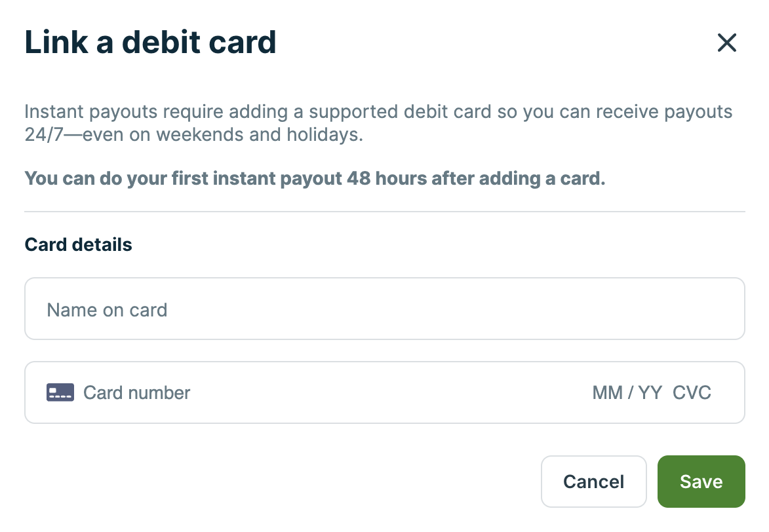Click the "Name on card" placeholder text
Viewport: 769px width, 532px height.
(x=107, y=309)
